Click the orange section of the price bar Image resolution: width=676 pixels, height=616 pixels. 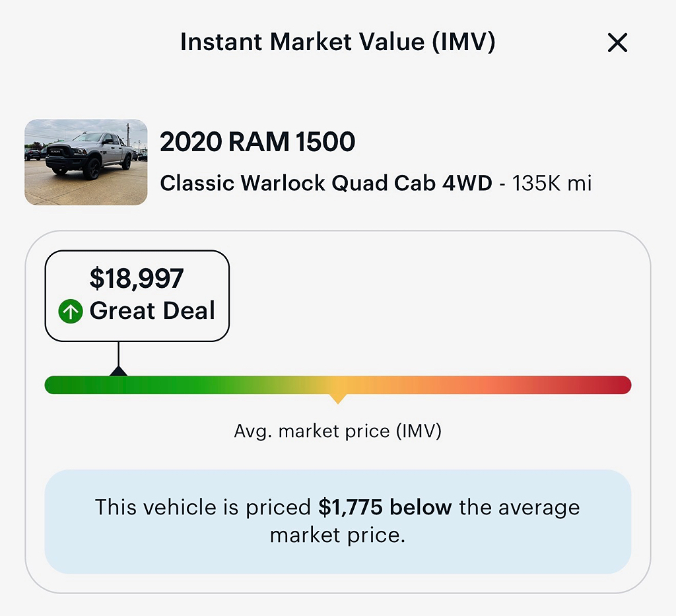tap(431, 385)
